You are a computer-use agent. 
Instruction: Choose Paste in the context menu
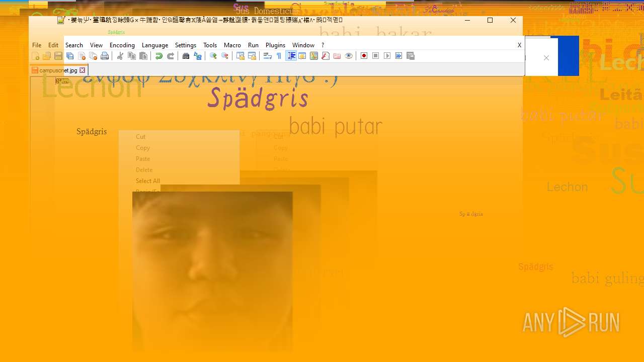(143, 159)
